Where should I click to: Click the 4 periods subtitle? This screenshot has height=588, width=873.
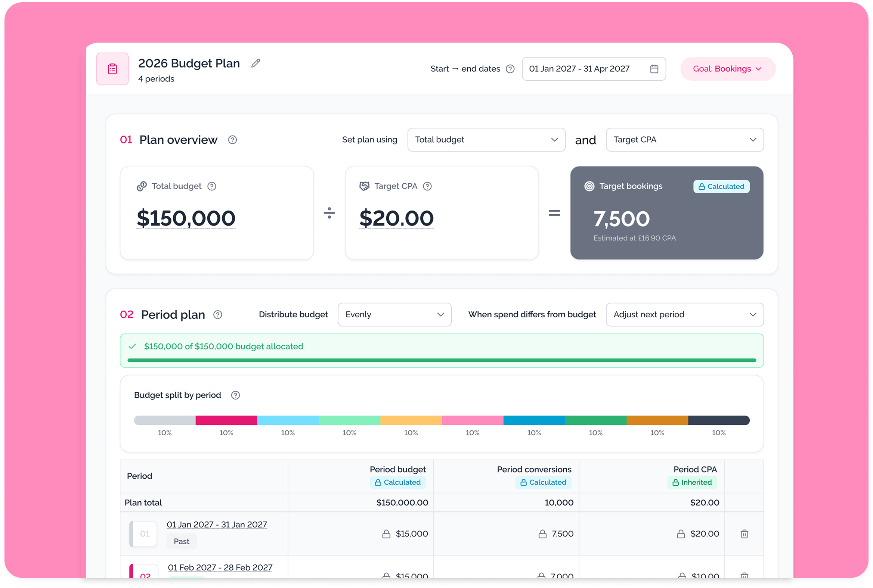coord(156,79)
